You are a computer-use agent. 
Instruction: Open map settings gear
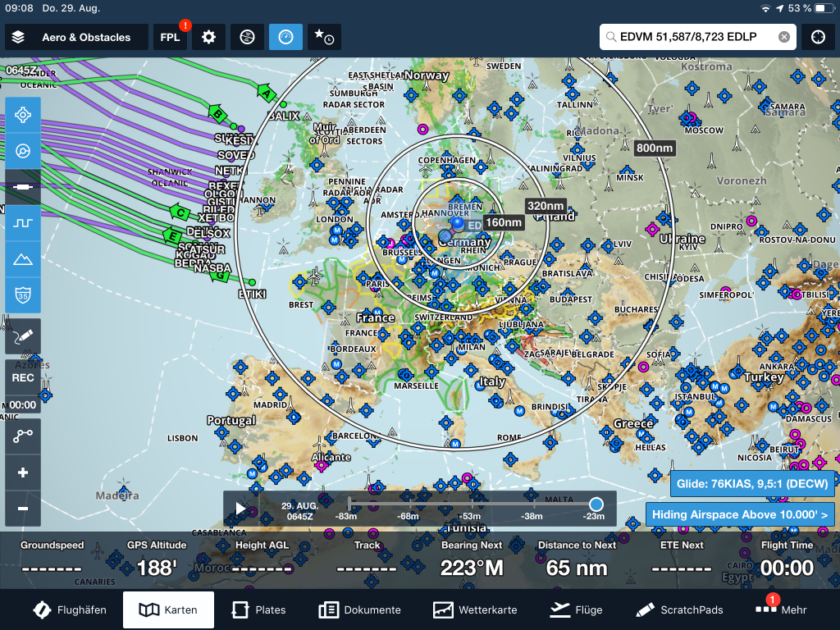tap(208, 37)
